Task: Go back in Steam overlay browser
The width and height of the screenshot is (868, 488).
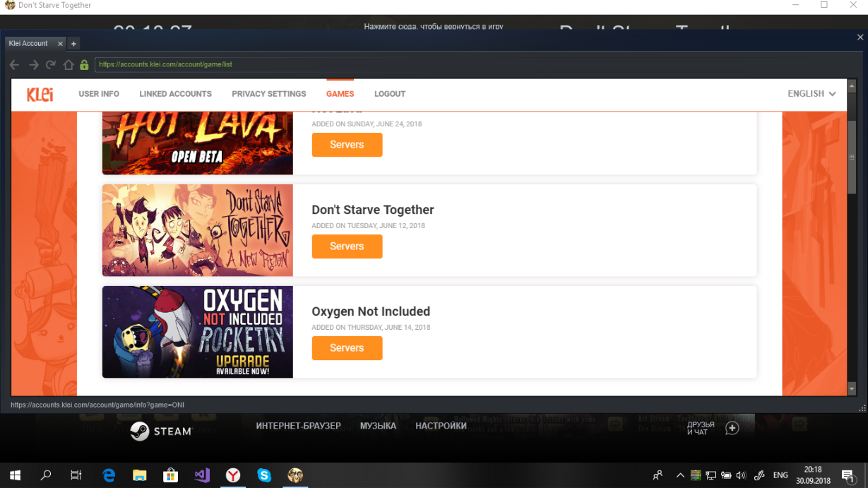Action: [x=15, y=65]
